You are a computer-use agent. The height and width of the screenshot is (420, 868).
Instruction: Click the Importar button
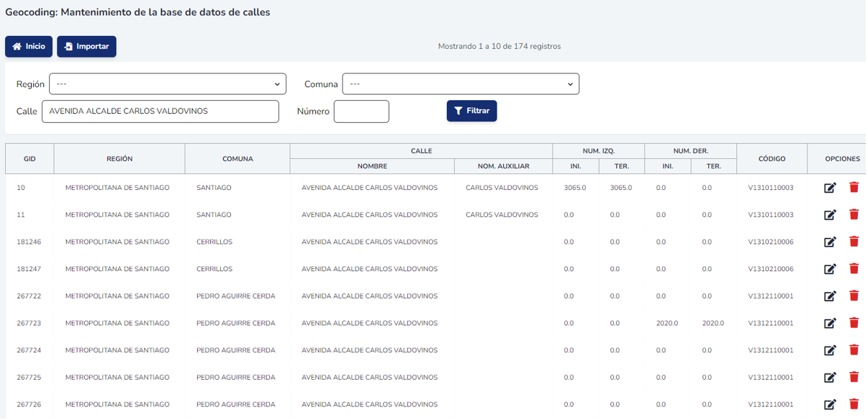click(86, 47)
